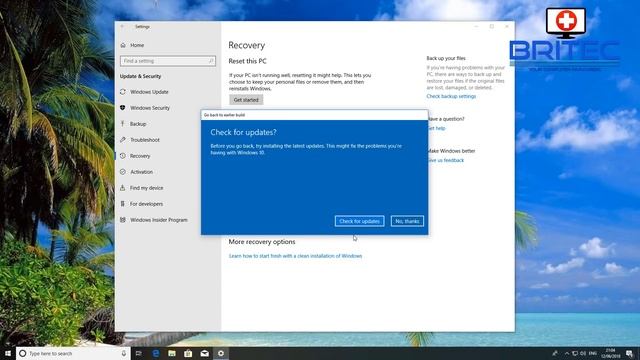Viewport: 640px width, 360px height.
Task: Open Windows Security settings
Action: (150, 108)
